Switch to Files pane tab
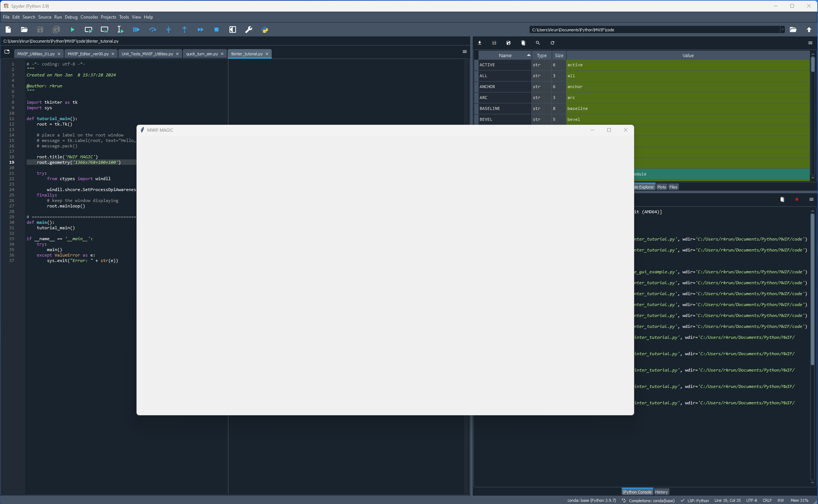This screenshot has width=818, height=504. click(673, 187)
